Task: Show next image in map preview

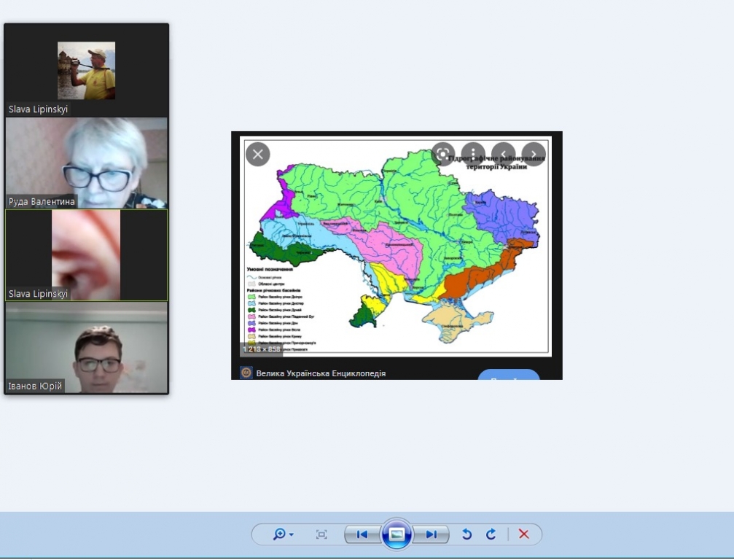Action: click(534, 154)
